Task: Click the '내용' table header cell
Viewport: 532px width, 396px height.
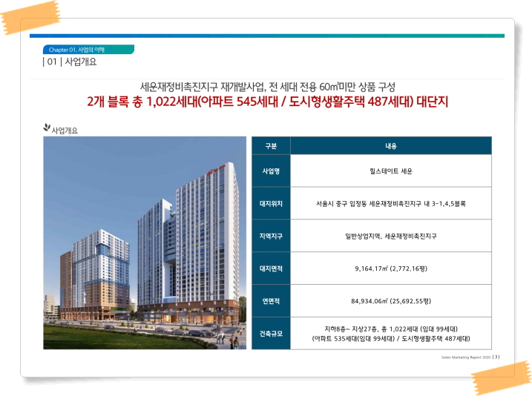Action: click(x=391, y=146)
